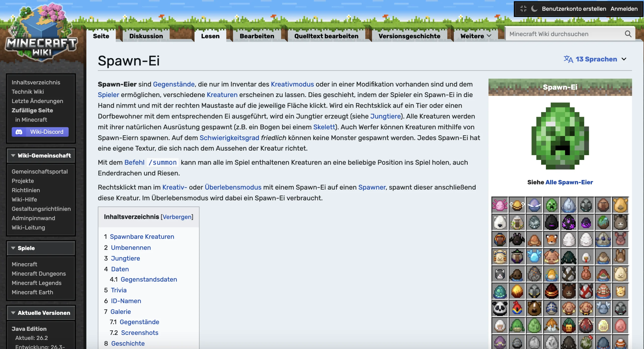644x349 pixels.
Task: Click the panda spawn egg
Action: tap(500, 309)
